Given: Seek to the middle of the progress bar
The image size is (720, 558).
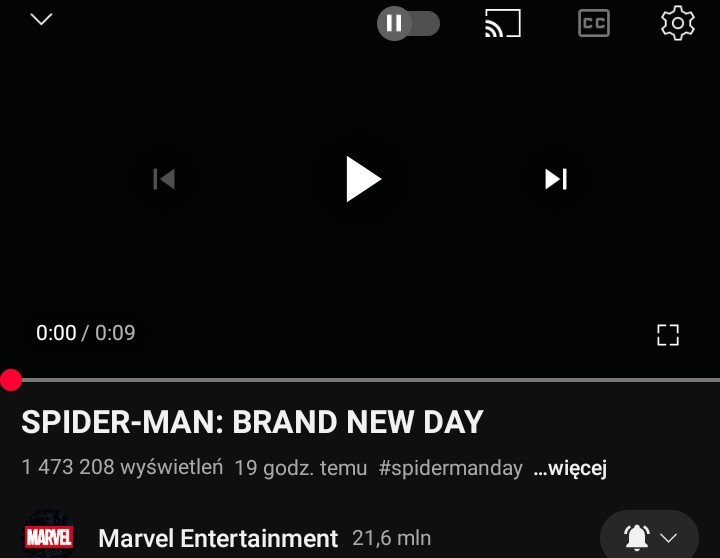Looking at the screenshot, I should tap(360, 380).
